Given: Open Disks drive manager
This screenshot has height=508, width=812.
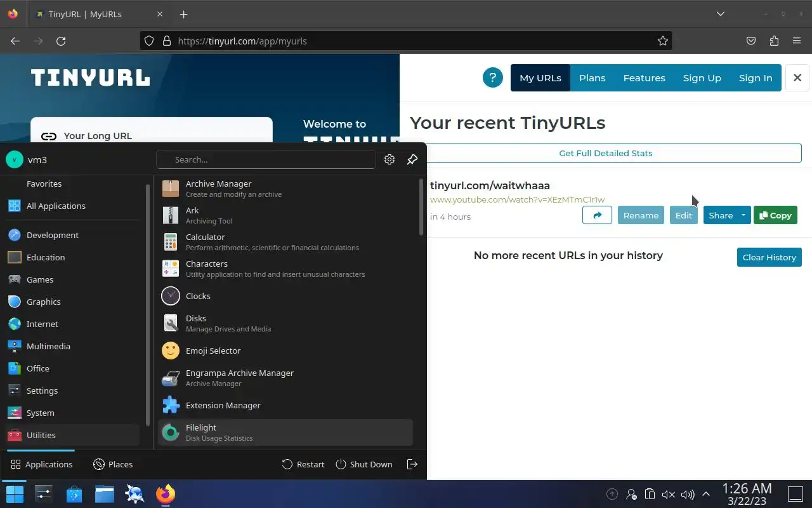Looking at the screenshot, I should (285, 323).
